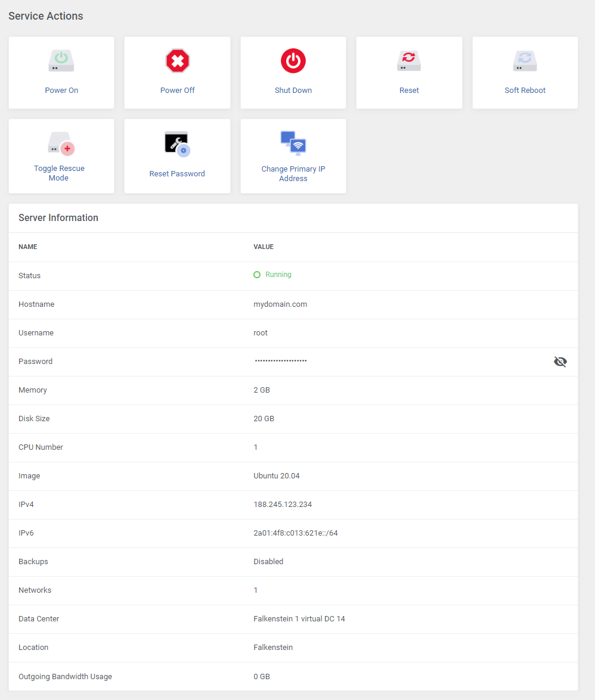This screenshot has height=700, width=595.
Task: Choose the Shut Down label
Action: 293,90
